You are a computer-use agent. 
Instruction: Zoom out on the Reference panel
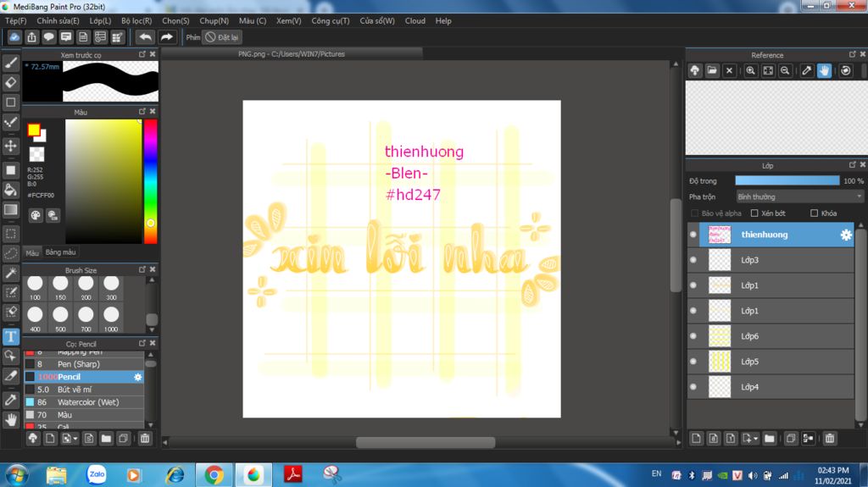tap(785, 70)
